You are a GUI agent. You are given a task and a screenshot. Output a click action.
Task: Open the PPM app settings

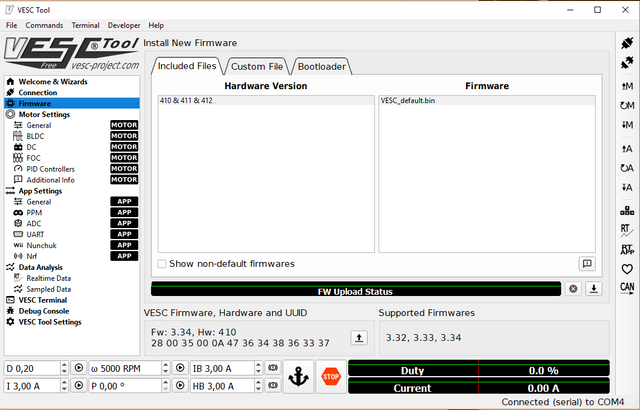pyautogui.click(x=72, y=213)
